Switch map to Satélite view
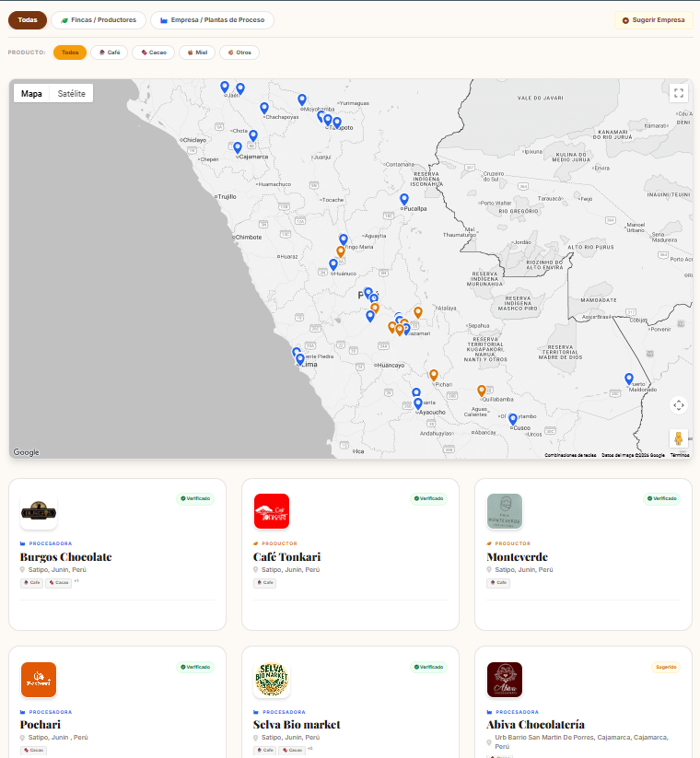 click(72, 94)
